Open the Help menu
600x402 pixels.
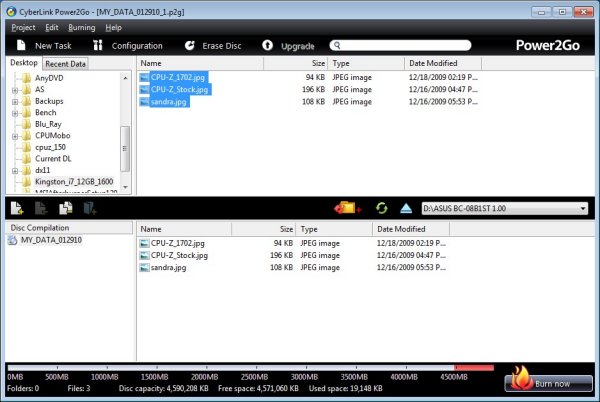[113, 28]
